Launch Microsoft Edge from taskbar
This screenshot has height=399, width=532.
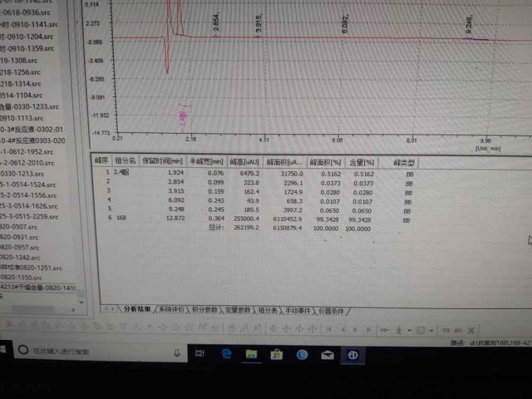click(226, 354)
